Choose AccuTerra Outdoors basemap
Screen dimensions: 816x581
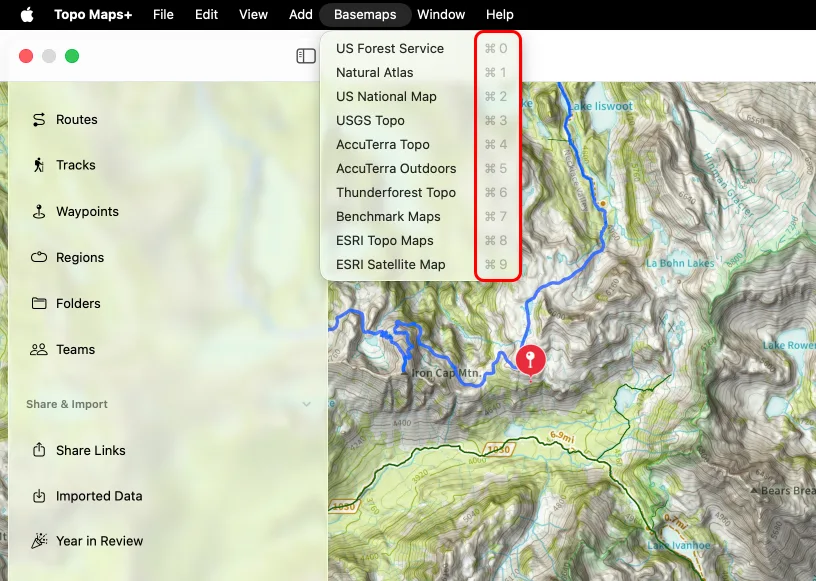click(421, 168)
